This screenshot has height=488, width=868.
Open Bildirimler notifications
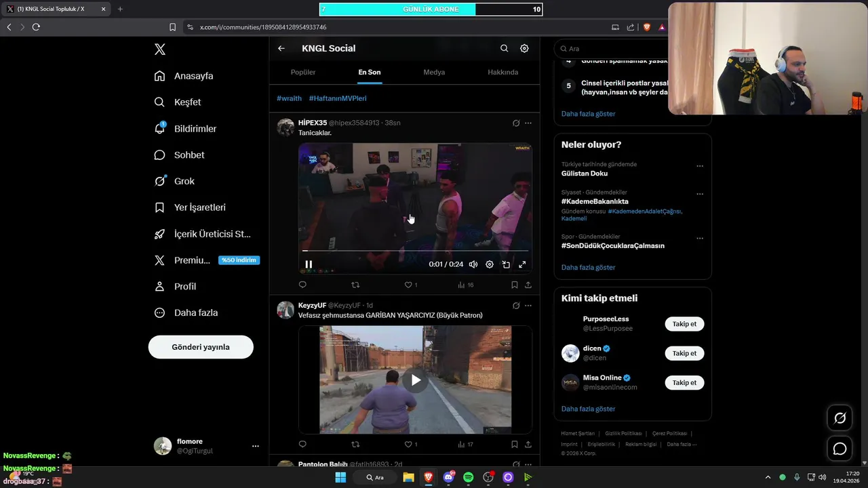coord(185,129)
